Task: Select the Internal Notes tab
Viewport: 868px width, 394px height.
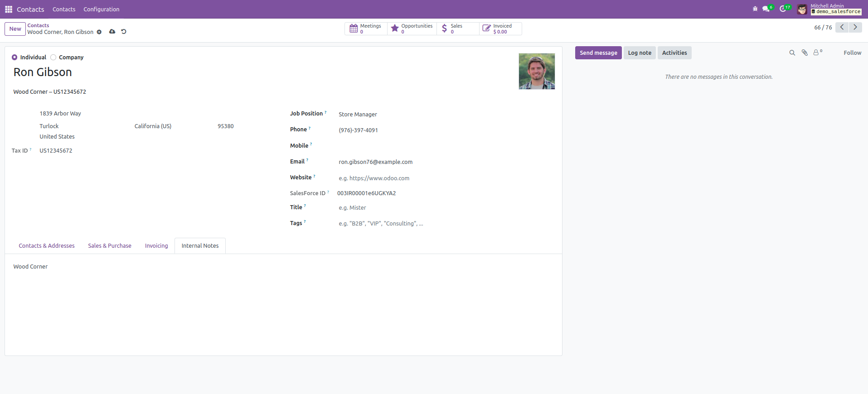Action: (x=200, y=246)
